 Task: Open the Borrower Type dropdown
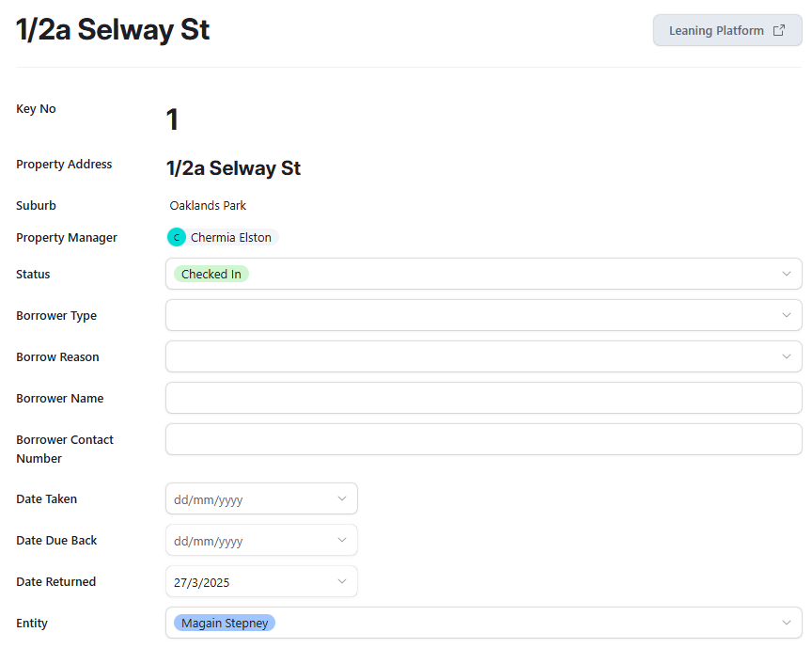tap(483, 315)
